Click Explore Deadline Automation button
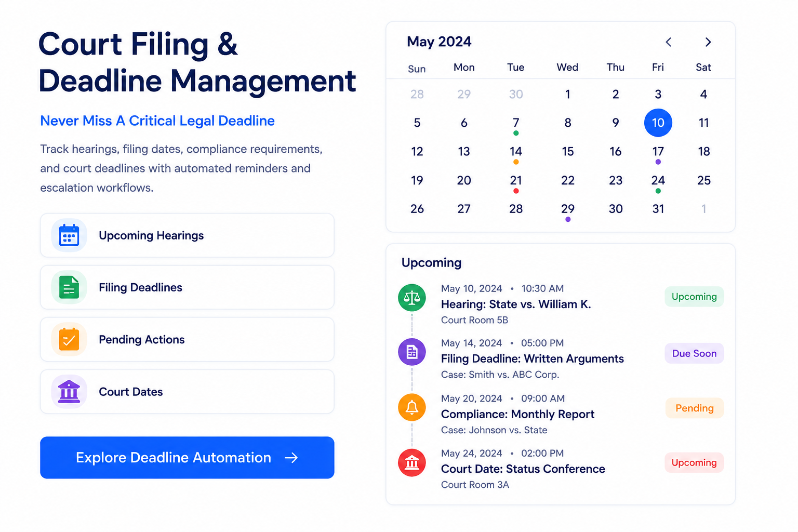This screenshot has width=798, height=532. point(187,458)
